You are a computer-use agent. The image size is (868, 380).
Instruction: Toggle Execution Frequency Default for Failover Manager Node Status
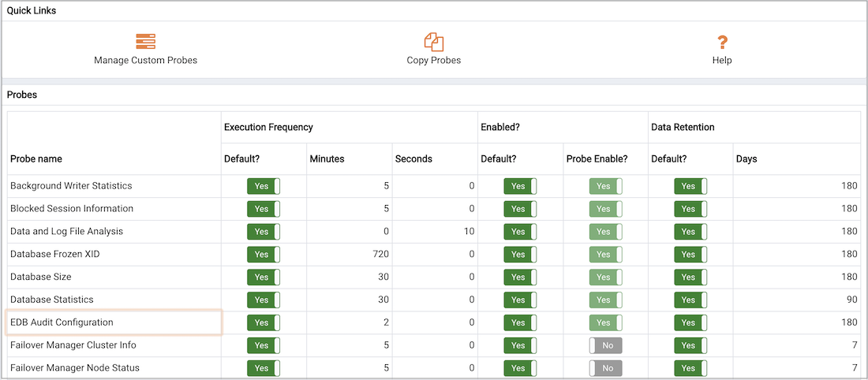(264, 368)
